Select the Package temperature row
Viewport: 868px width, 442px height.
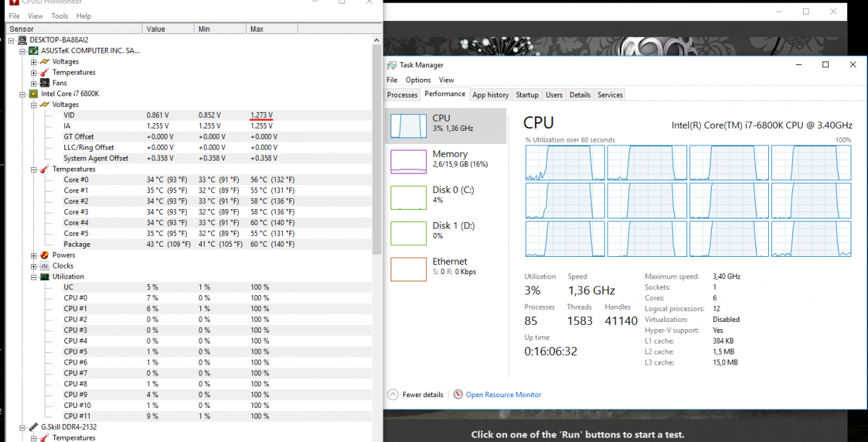189,245
